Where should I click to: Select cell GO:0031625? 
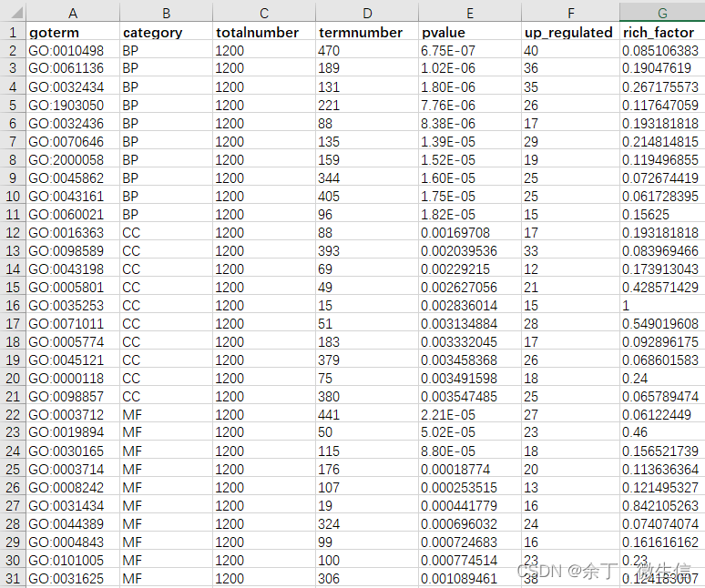[73, 578]
